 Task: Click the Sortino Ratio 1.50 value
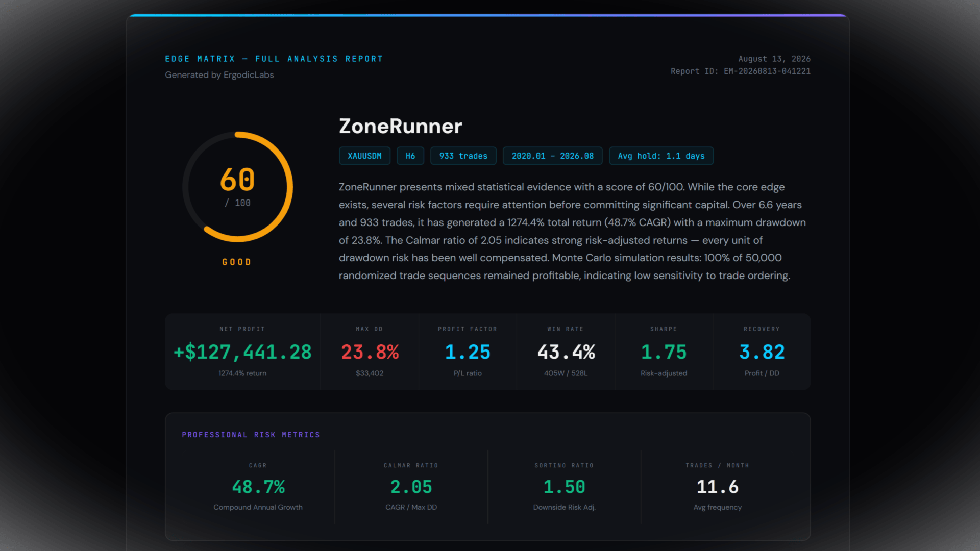click(x=564, y=487)
